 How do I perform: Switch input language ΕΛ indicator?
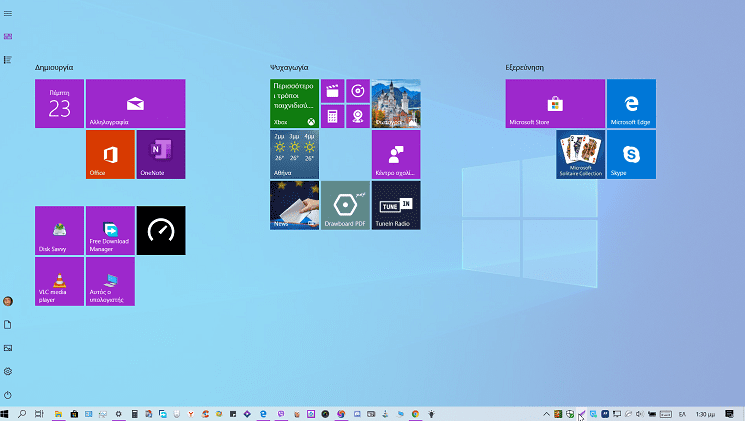coord(682,414)
